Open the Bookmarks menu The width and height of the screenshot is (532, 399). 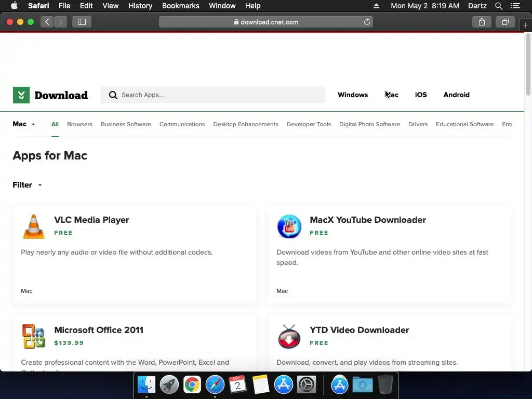point(180,6)
